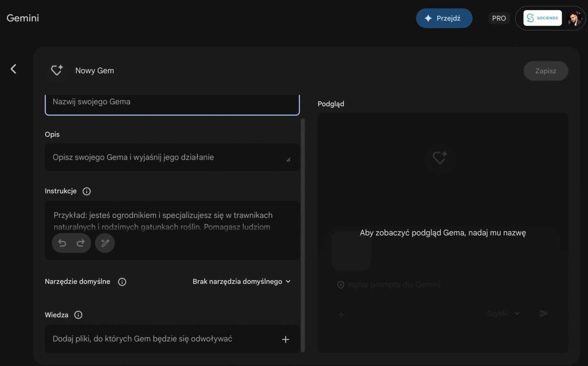
Task: Click the plus icon to add knowledge files
Action: pyautogui.click(x=286, y=339)
